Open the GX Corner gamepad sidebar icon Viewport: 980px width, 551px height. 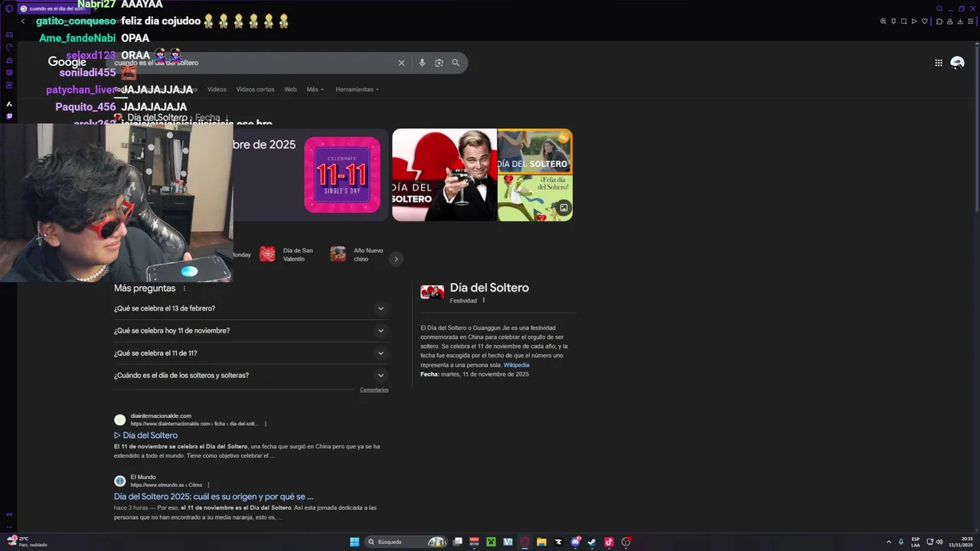(9, 34)
